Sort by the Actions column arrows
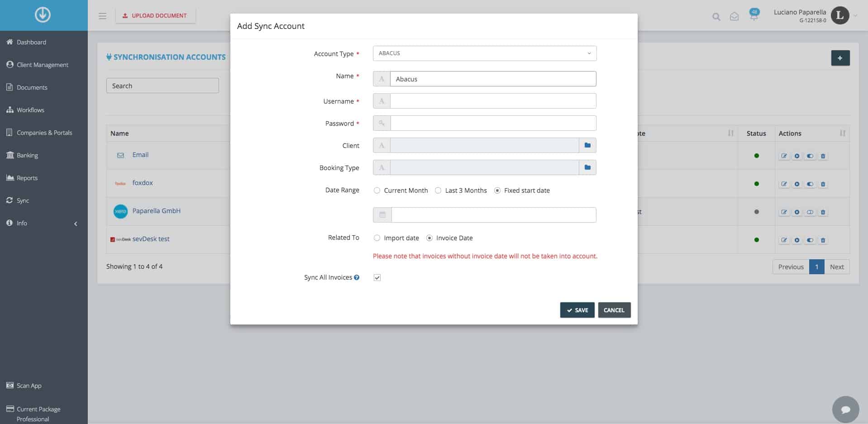The height and width of the screenshot is (424, 868). 842,133
